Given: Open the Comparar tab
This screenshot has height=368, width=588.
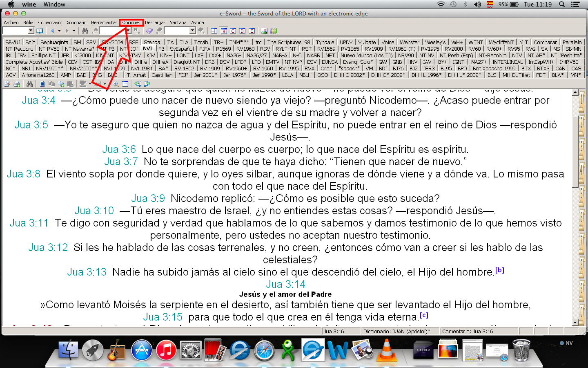Looking at the screenshot, I should [545, 42].
